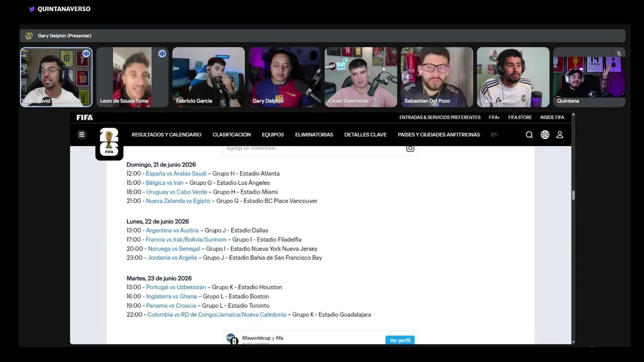Open Bélgica vs Irán match link

pos(165,183)
